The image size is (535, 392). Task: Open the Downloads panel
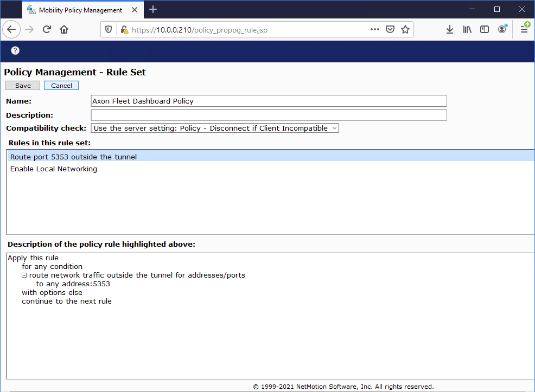click(x=450, y=30)
